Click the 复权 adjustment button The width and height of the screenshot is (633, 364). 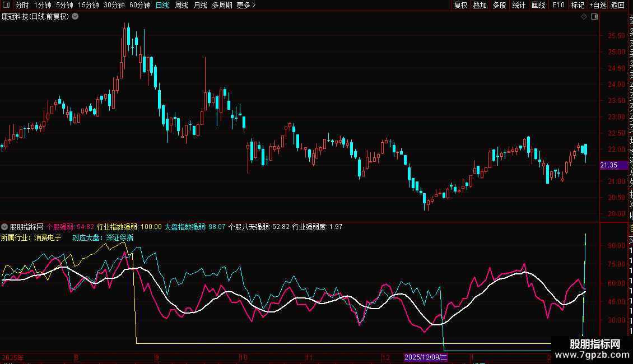(x=460, y=5)
